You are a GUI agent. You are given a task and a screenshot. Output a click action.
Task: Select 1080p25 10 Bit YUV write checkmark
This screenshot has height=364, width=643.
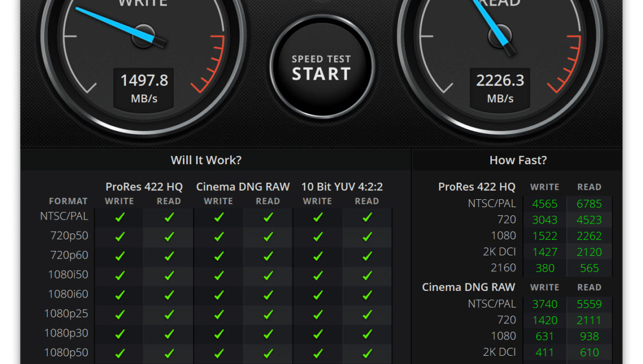coord(318,315)
